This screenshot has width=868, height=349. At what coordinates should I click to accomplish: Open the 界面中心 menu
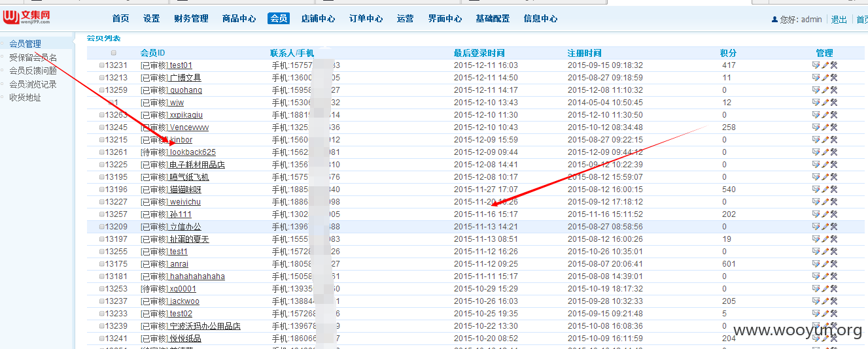[x=445, y=19]
